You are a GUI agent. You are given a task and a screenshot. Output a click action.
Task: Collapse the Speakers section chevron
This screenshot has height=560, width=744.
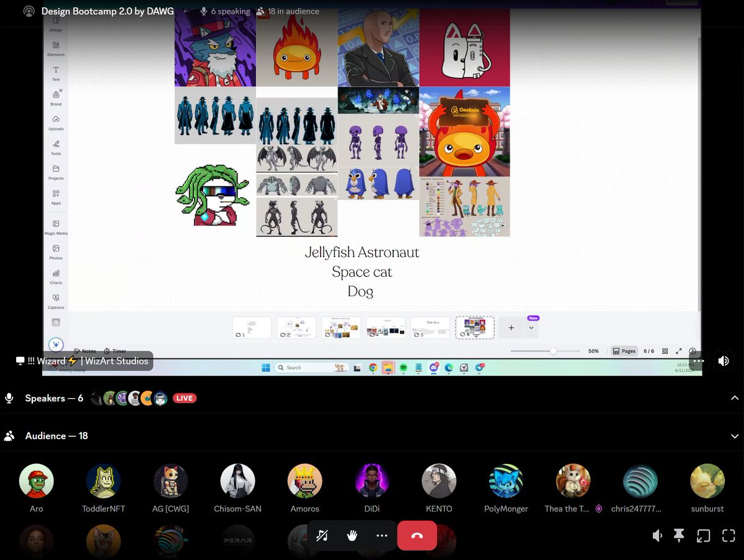click(x=735, y=398)
